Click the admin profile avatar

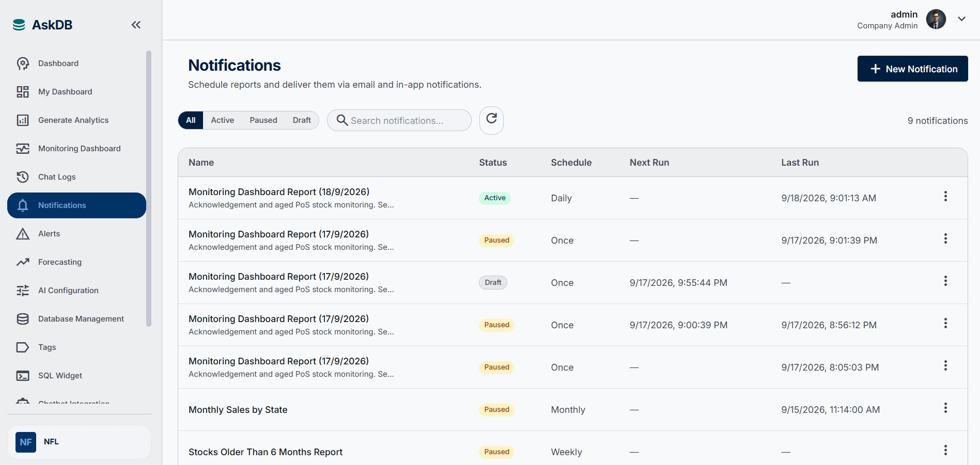[936, 19]
